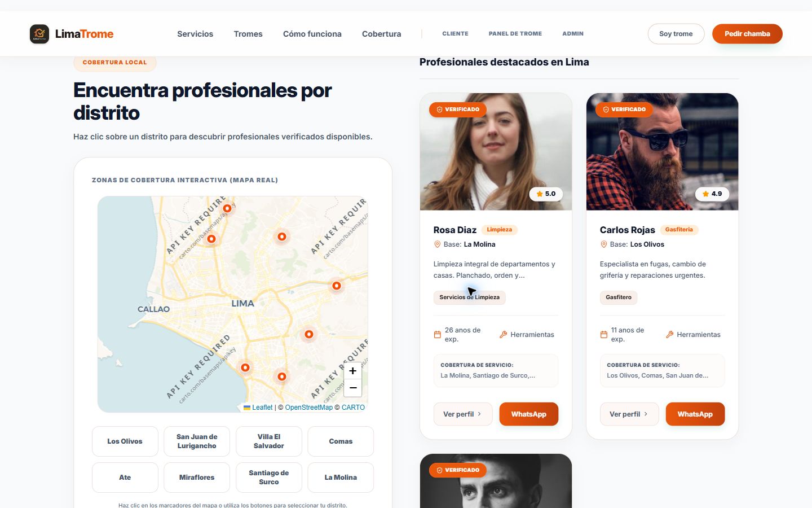This screenshot has height=508, width=812.
Task: Go to the Tromes nav section
Action: 248,34
